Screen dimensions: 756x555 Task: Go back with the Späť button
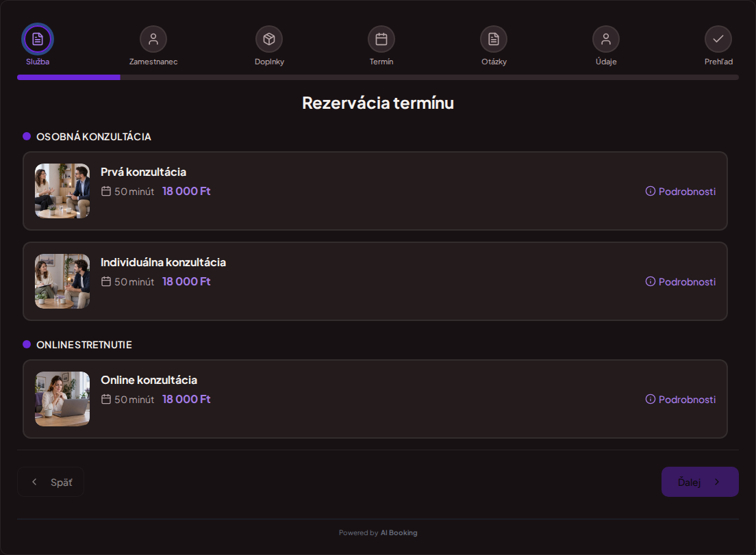pyautogui.click(x=51, y=482)
